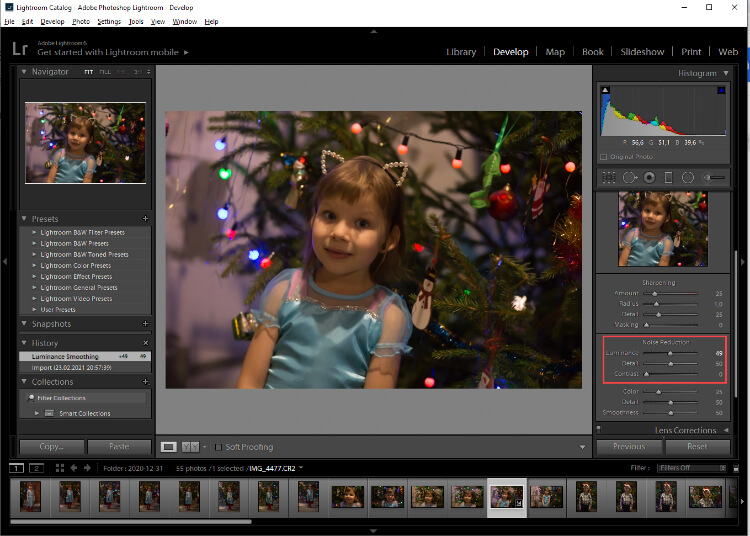Go back using filmstrip left arrow
The height and width of the screenshot is (536, 750).
click(74, 468)
